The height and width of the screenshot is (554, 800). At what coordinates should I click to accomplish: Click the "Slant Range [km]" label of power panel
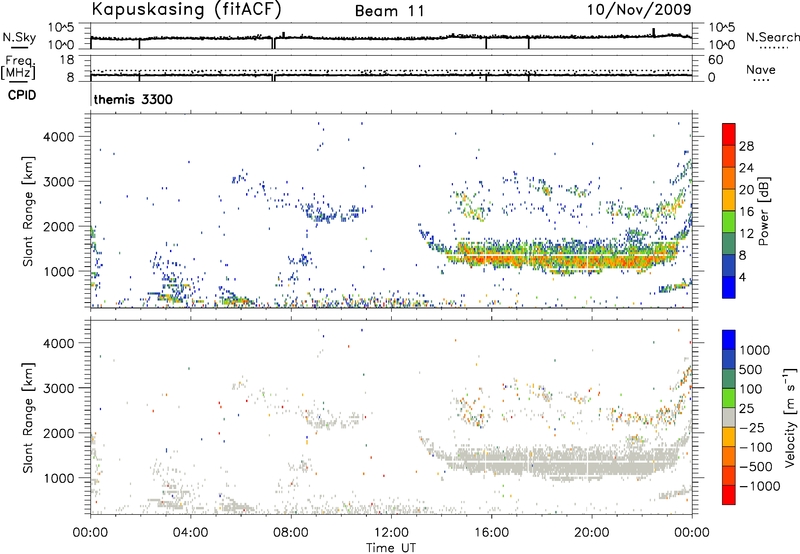[x=28, y=211]
